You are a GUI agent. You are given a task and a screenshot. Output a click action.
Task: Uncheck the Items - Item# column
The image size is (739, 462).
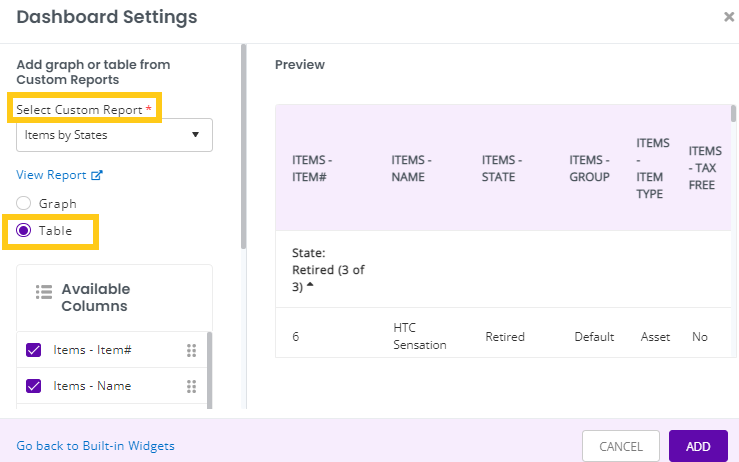33,350
